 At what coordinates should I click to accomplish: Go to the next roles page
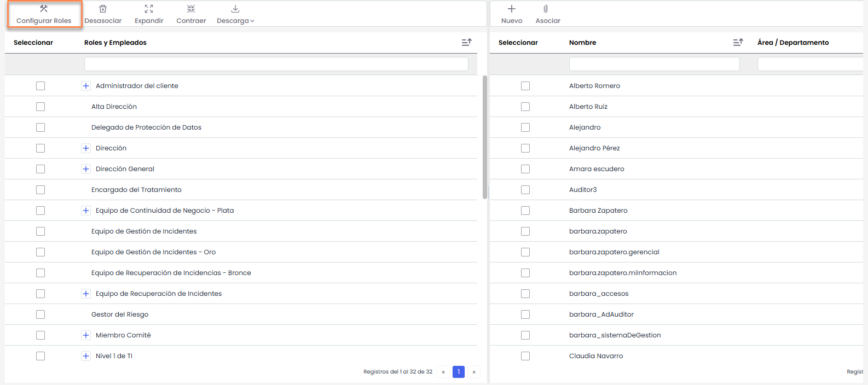pyautogui.click(x=474, y=372)
